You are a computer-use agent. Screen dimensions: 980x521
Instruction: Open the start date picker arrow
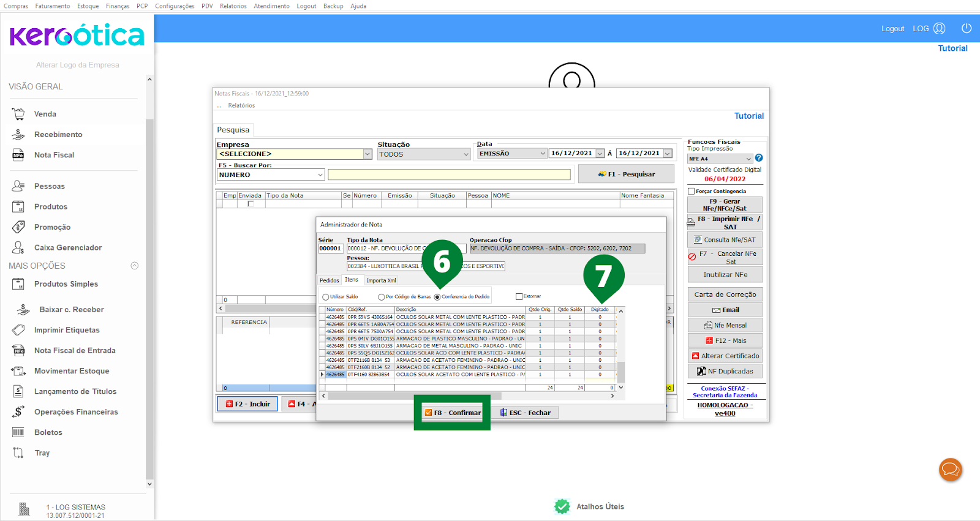click(600, 154)
